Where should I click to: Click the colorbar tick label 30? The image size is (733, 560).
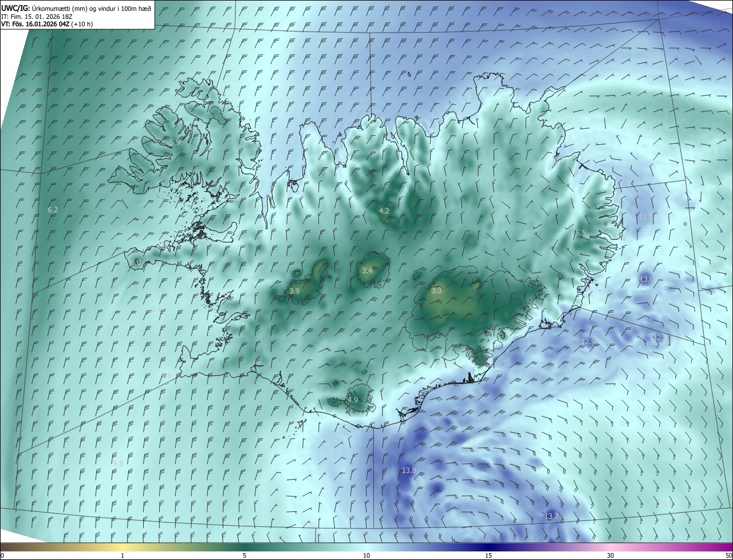610,555
